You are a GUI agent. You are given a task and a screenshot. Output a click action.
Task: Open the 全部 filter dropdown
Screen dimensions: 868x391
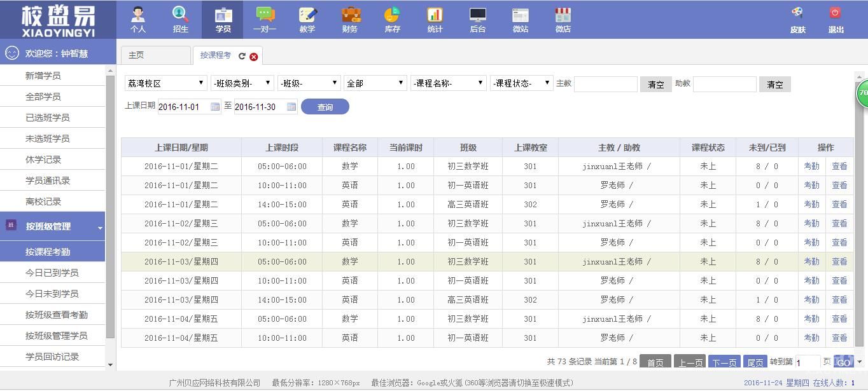375,83
